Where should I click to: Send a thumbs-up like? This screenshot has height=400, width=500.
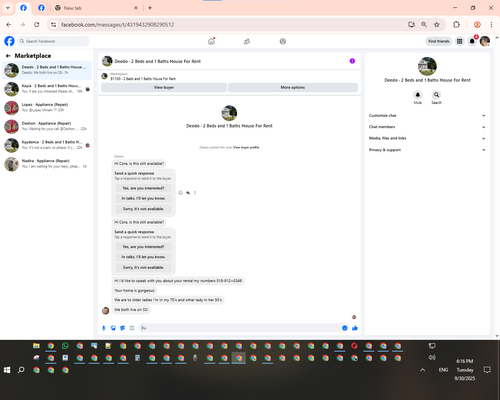(355, 328)
